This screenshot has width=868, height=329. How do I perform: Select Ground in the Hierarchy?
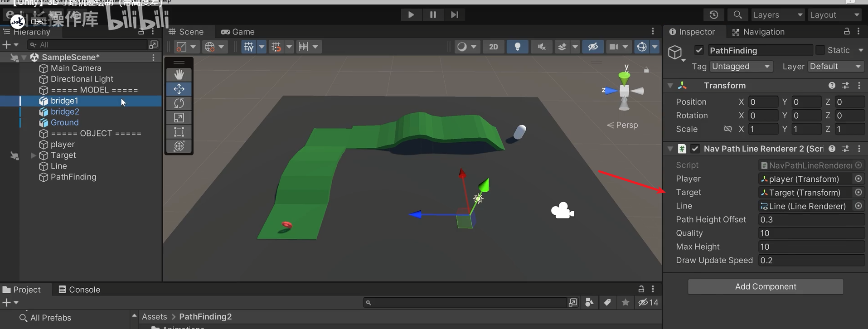click(64, 122)
